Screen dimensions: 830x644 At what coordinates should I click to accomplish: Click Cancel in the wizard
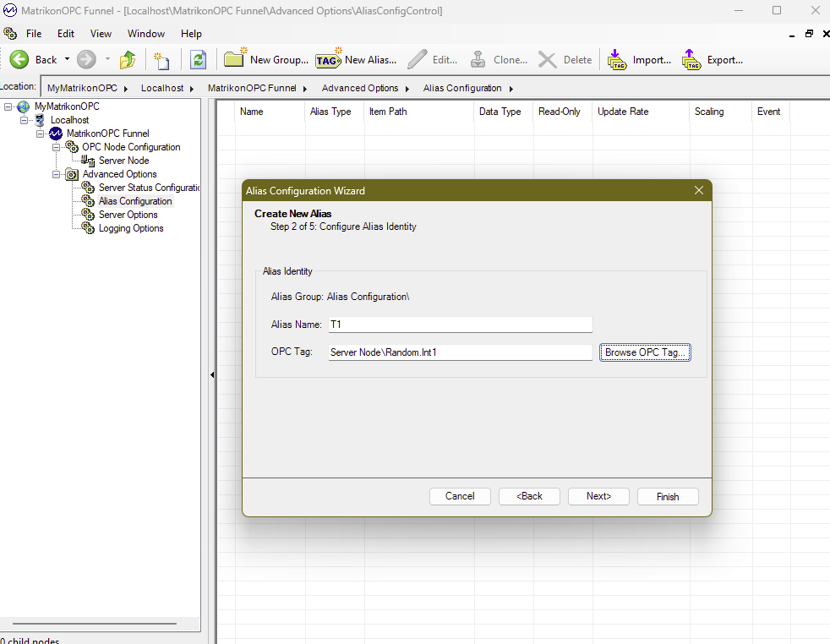pos(460,496)
